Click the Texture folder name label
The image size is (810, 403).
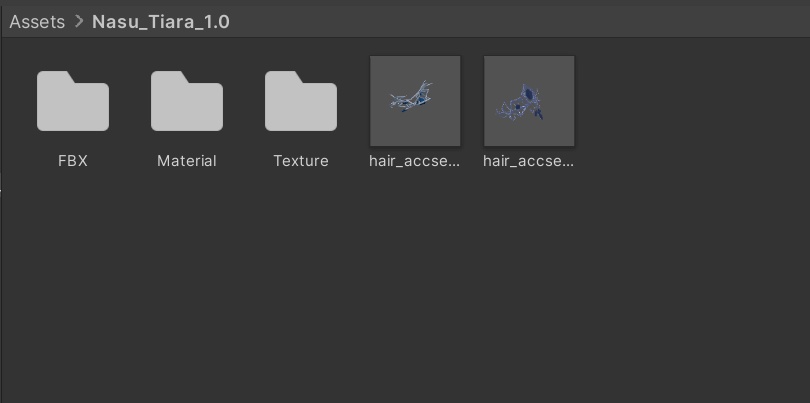tap(301, 161)
